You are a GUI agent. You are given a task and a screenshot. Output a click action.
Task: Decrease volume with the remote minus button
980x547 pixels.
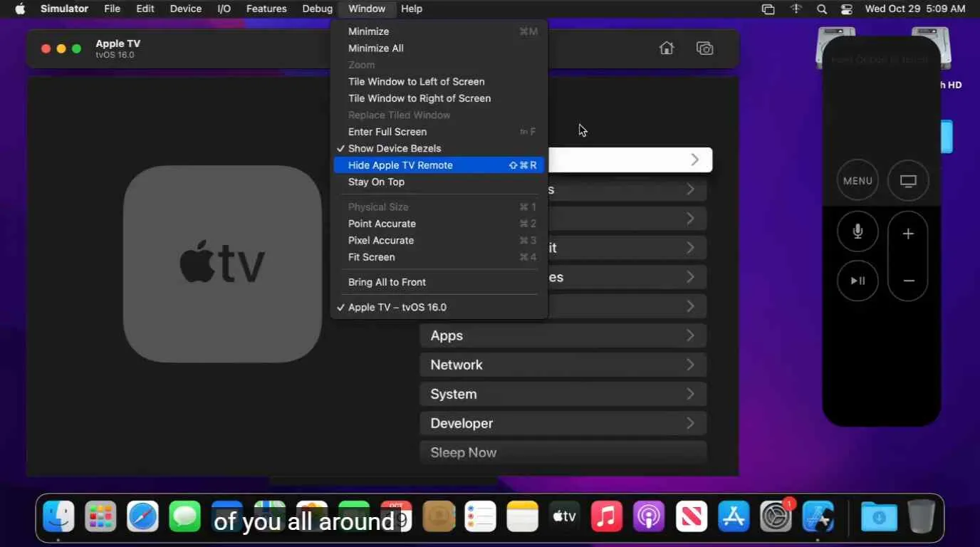point(908,281)
